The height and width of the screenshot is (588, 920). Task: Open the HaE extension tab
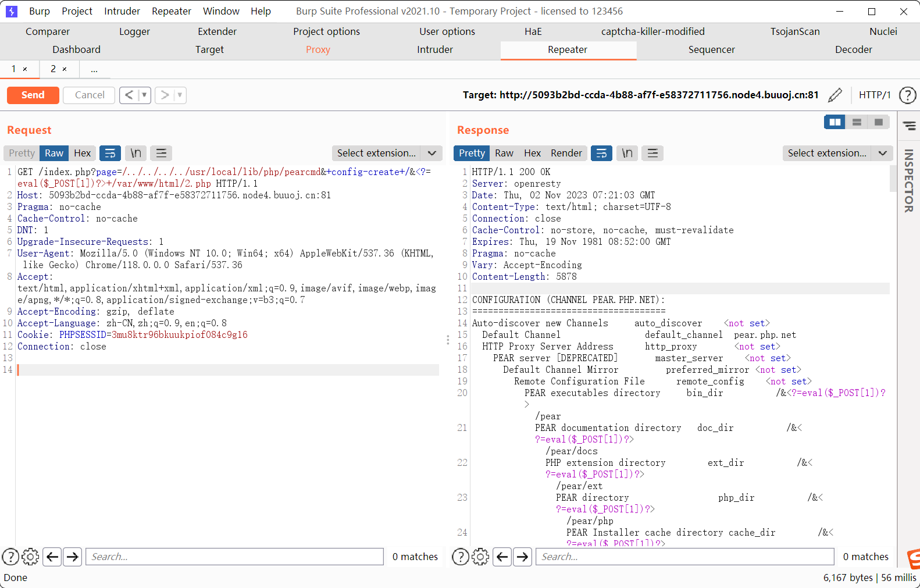point(533,31)
